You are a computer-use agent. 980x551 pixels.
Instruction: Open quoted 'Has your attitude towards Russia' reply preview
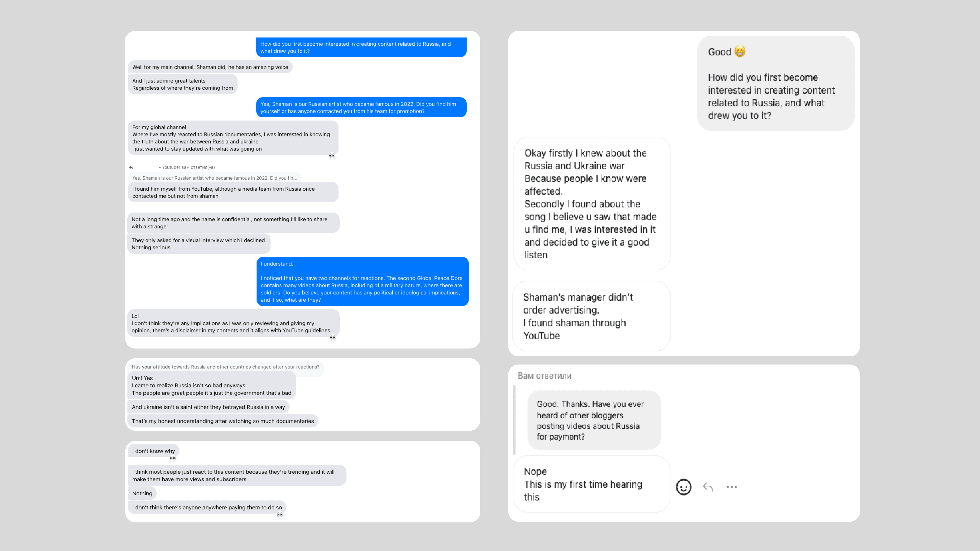(x=225, y=367)
